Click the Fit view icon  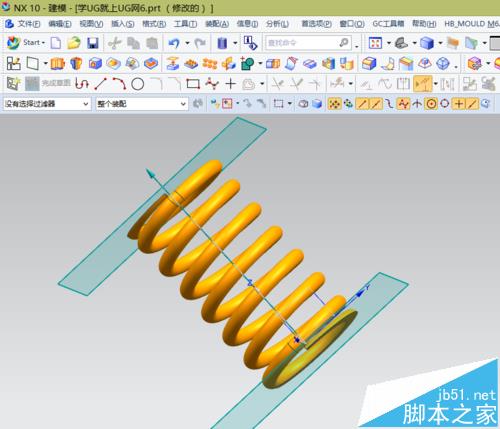coord(375,43)
